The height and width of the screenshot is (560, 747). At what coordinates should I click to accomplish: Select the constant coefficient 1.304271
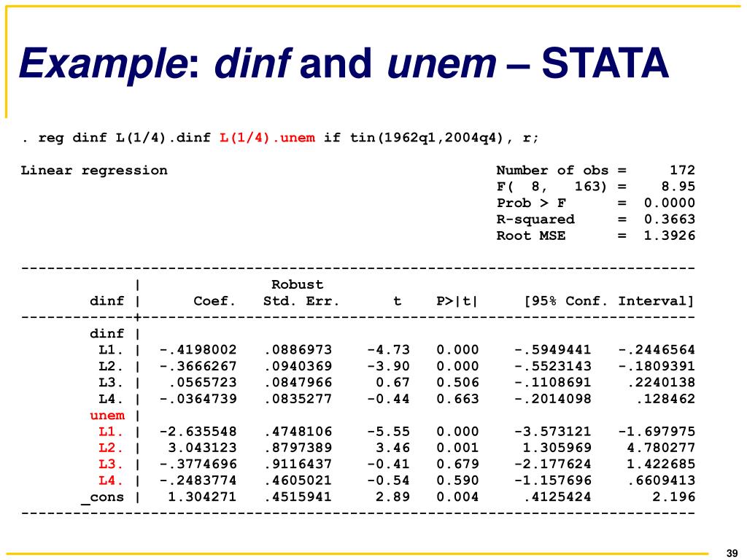pyautogui.click(x=203, y=497)
